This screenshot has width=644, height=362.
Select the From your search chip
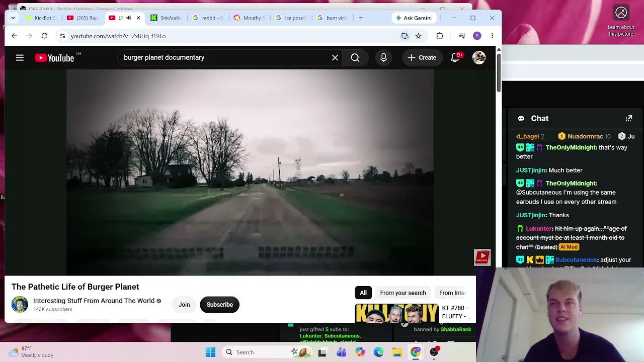point(403,293)
